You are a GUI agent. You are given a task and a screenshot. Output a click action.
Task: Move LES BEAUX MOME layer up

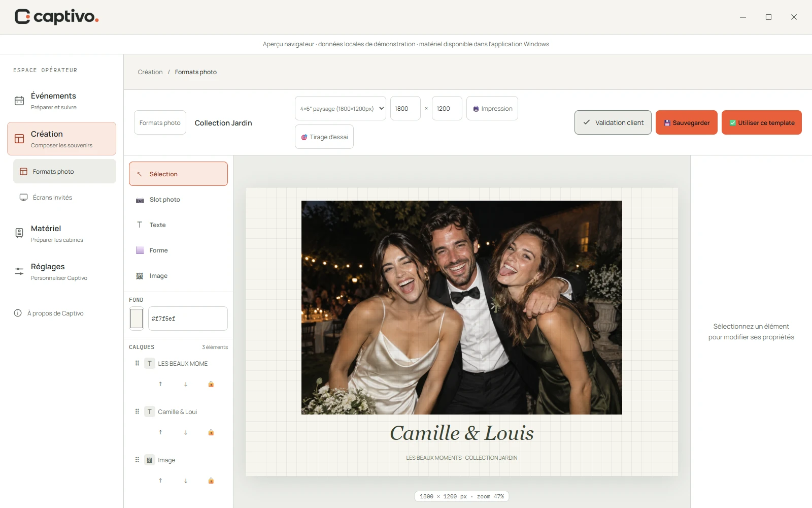point(160,384)
